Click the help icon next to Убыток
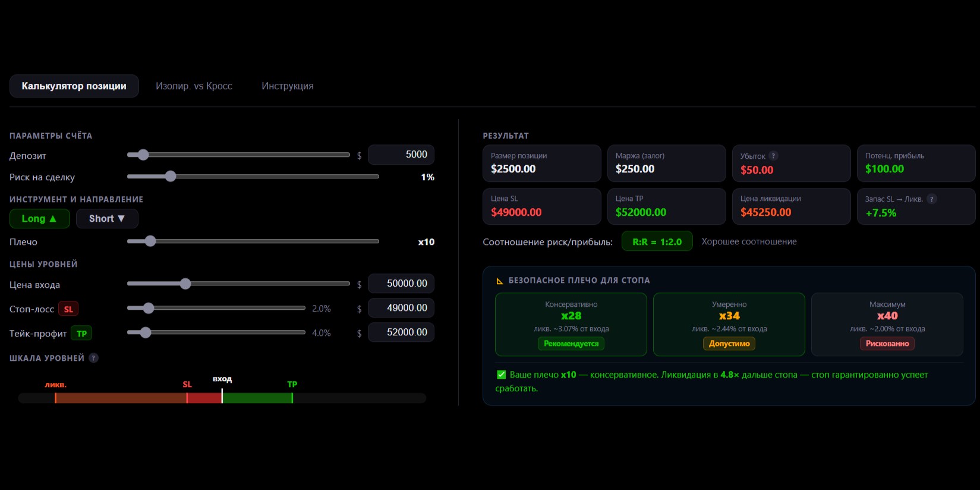Viewport: 980px width, 490px height. pos(773,156)
